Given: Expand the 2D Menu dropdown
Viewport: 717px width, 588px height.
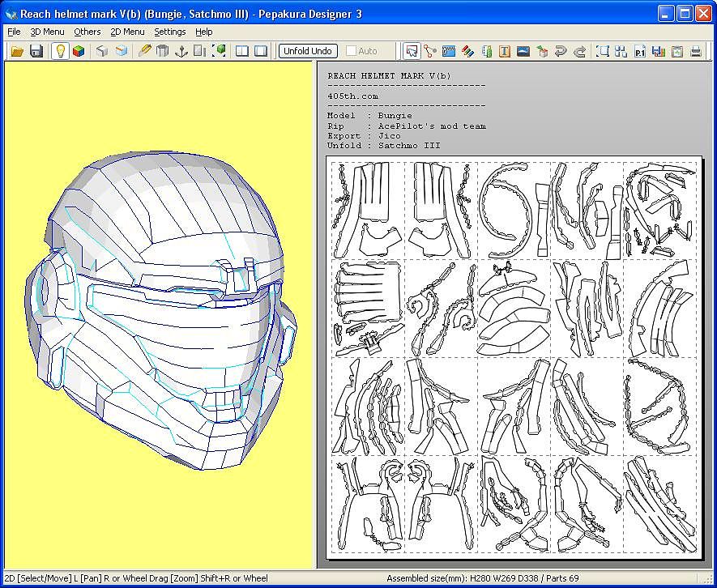Looking at the screenshot, I should [127, 32].
